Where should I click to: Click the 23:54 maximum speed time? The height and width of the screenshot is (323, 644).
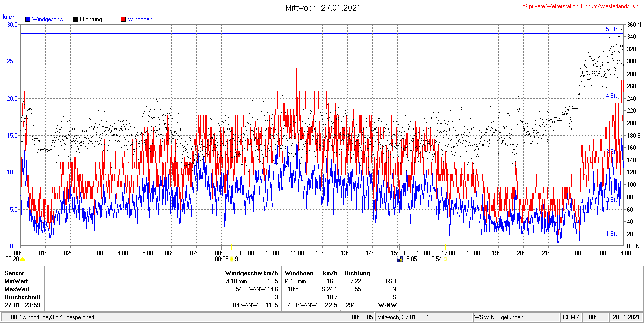pyautogui.click(x=235, y=289)
